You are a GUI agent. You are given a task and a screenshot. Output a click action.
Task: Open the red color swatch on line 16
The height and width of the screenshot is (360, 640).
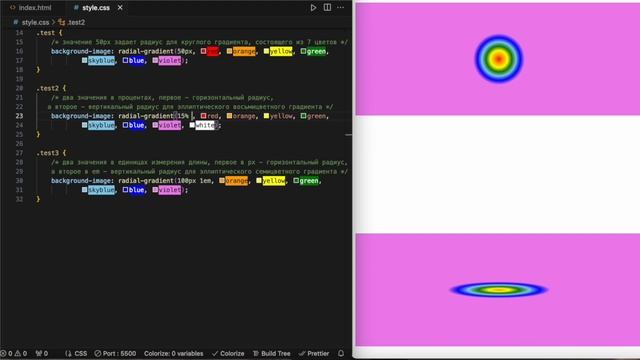[x=203, y=51]
